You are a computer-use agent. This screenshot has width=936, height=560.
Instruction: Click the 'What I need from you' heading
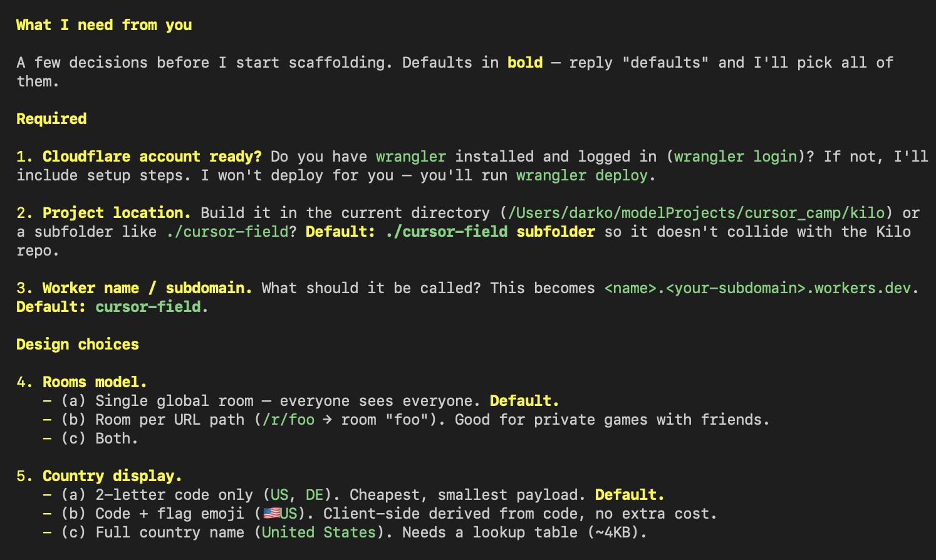pos(104,25)
